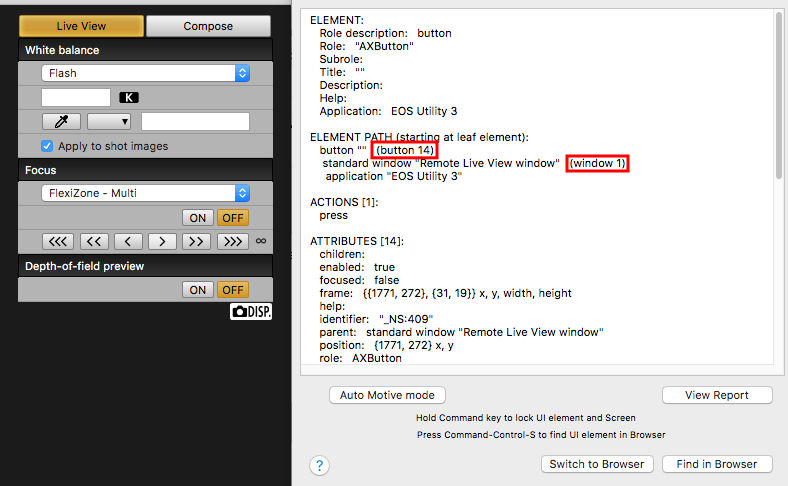
Task: Open the FlexiZone - Multi focus dropdown
Action: coord(146,193)
